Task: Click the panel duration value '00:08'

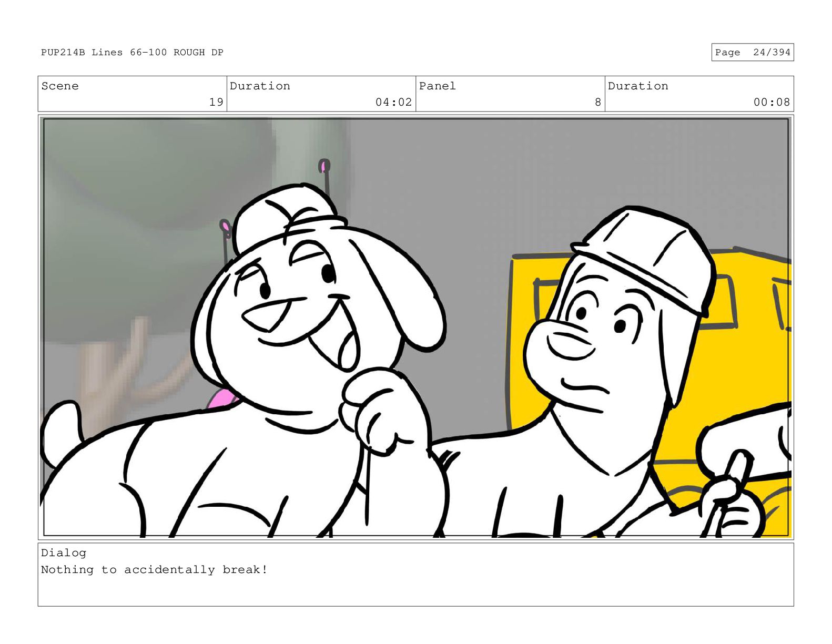Action: [x=772, y=102]
